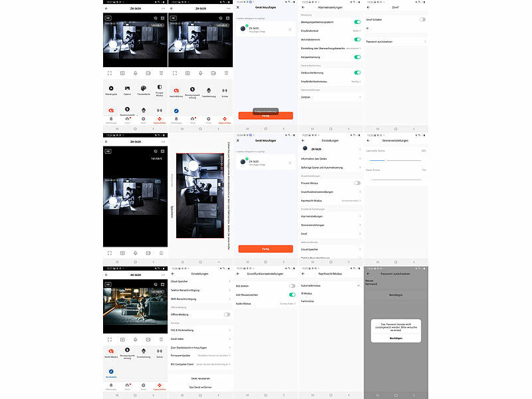The width and height of the screenshot is (532, 399).
Task: Select the Themenfarbe palette icon
Action: (x=143, y=88)
